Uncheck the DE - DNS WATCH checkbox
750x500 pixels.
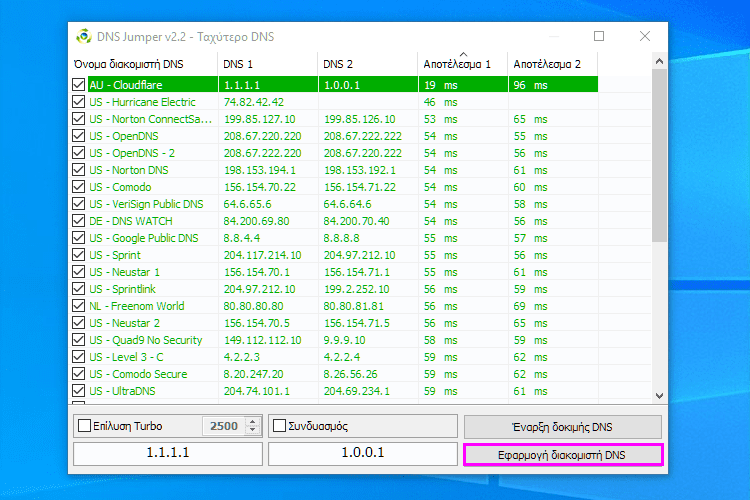pos(78,221)
